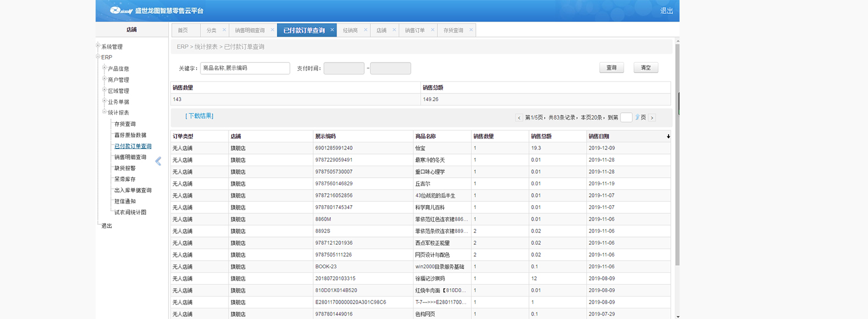Close the 销售明细查询 tab
The image size is (868, 319).
coord(272,30)
